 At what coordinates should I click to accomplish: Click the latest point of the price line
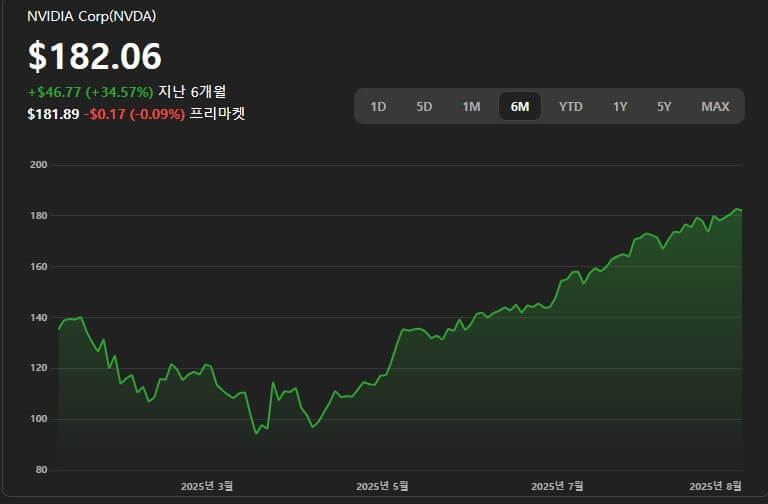click(742, 210)
